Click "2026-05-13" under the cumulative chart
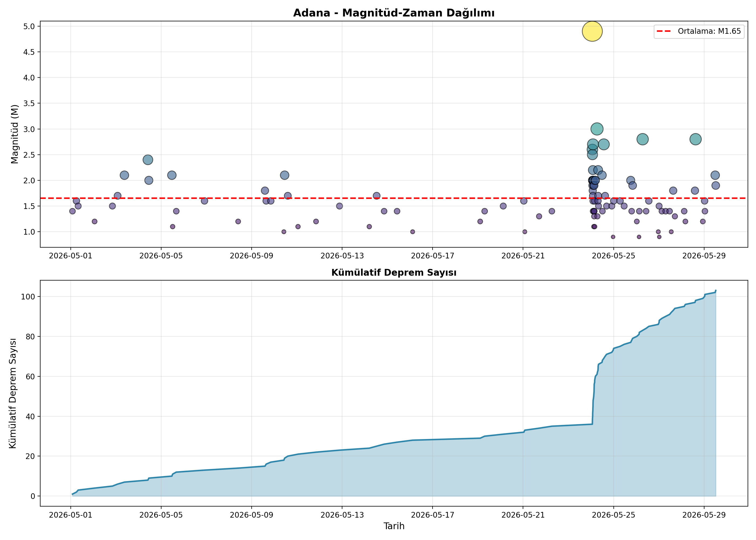 click(342, 515)
